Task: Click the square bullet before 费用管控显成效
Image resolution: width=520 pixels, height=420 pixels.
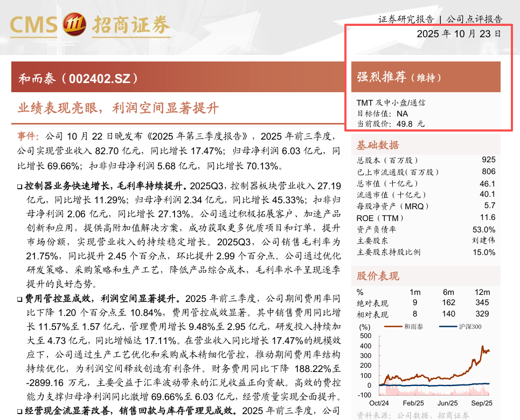Action: (20, 299)
